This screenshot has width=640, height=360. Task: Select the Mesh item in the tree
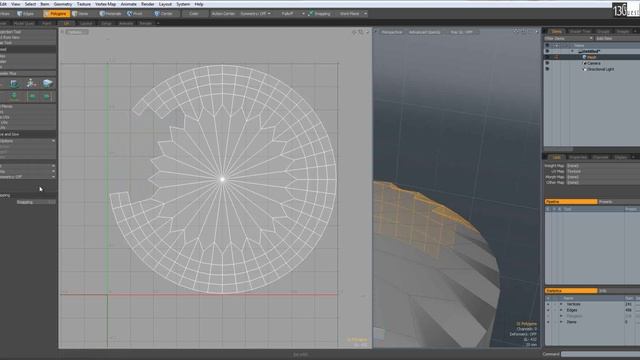591,58
